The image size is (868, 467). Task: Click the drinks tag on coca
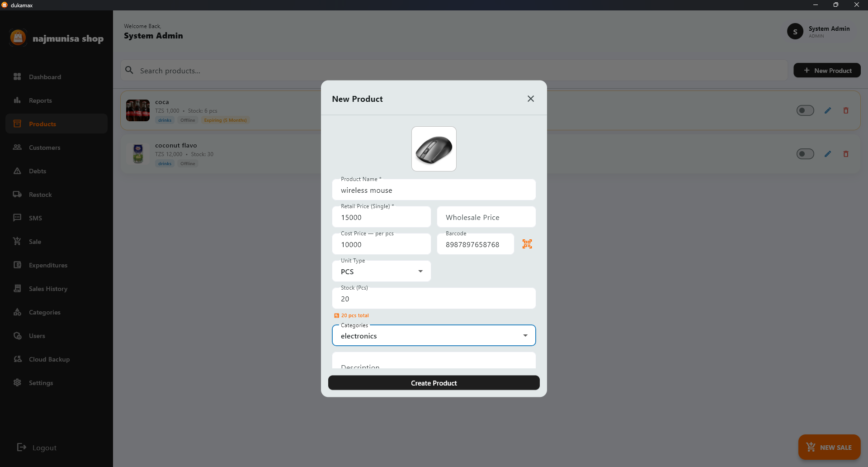tap(165, 120)
